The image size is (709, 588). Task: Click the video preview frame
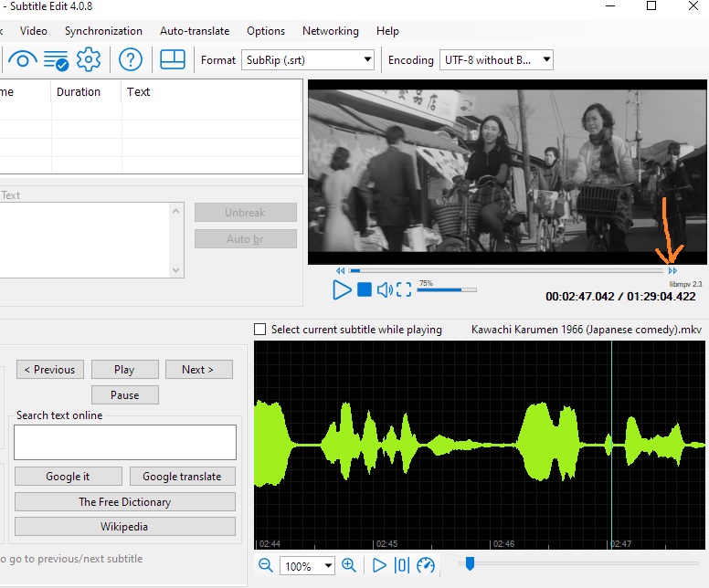pyautogui.click(x=507, y=172)
